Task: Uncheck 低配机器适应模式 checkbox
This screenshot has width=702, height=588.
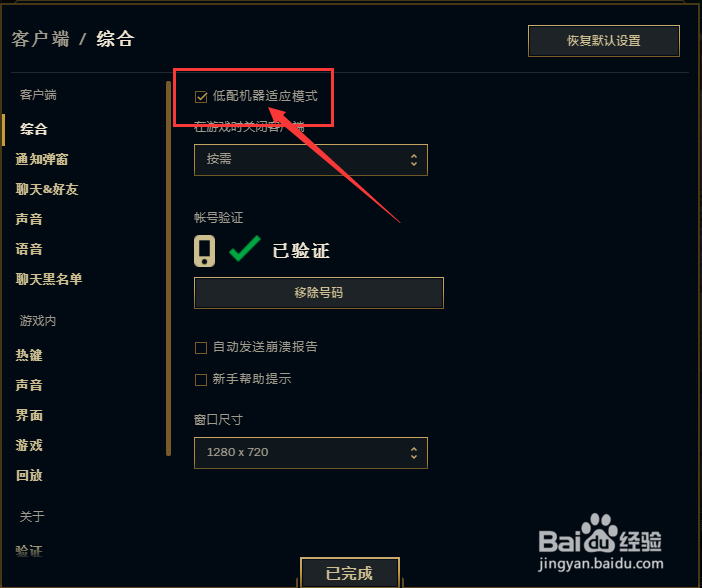Action: point(201,97)
